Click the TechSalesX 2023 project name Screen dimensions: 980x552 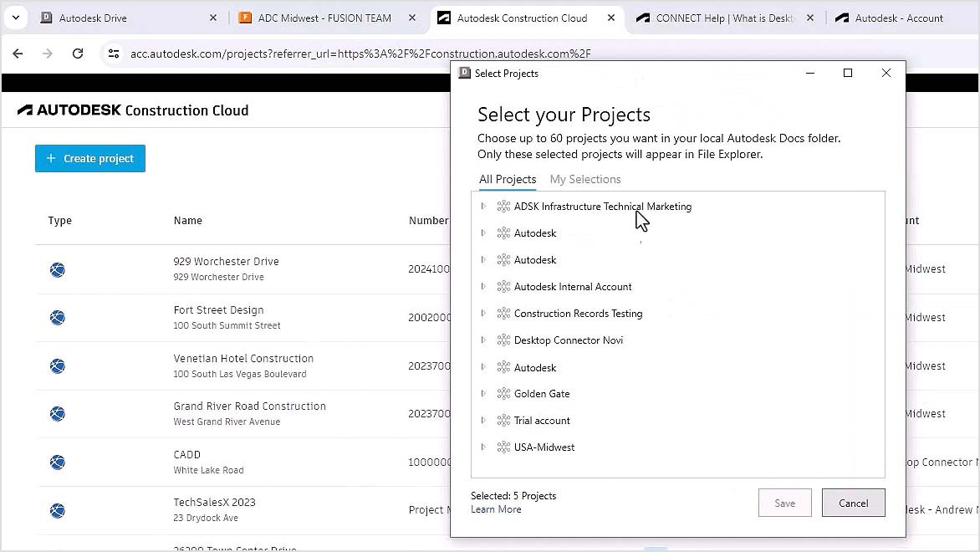click(x=214, y=503)
